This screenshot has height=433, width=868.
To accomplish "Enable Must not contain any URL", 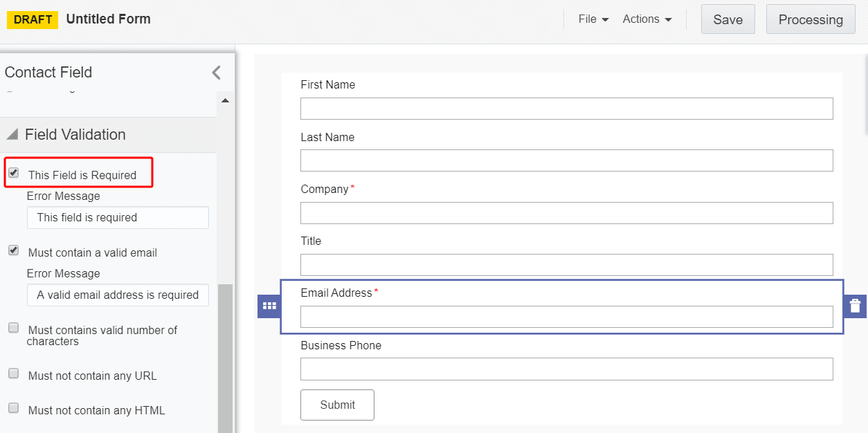I will [13, 373].
